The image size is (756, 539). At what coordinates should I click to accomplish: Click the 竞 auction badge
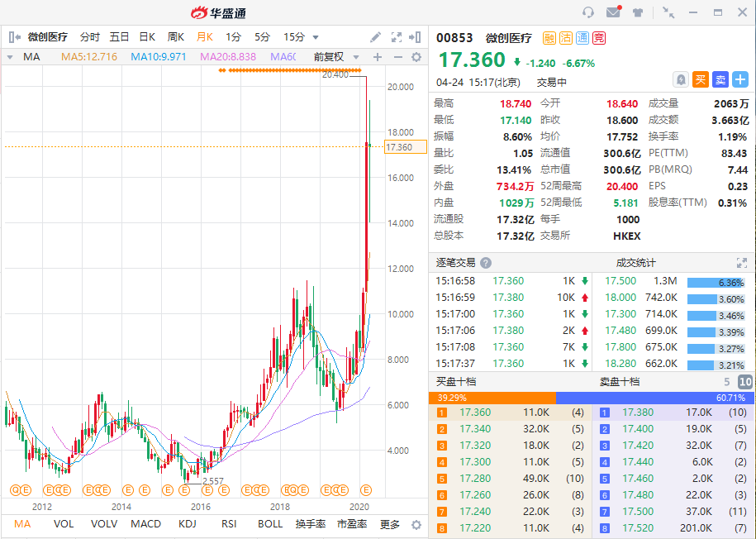tap(599, 38)
